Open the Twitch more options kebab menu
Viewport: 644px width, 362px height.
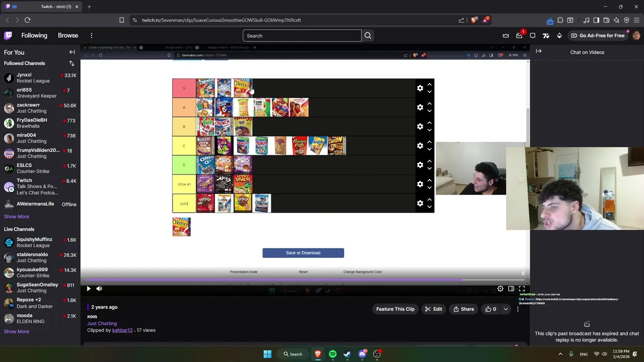coord(92,36)
